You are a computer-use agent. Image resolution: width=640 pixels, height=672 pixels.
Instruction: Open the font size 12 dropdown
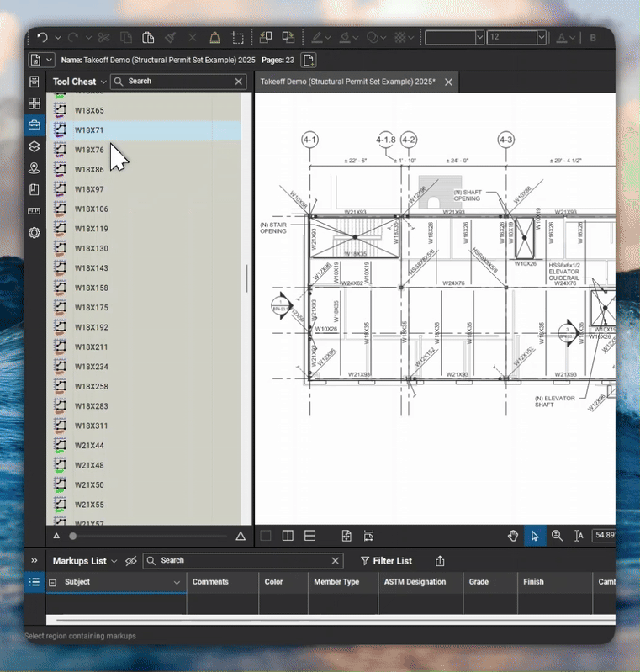point(542,38)
